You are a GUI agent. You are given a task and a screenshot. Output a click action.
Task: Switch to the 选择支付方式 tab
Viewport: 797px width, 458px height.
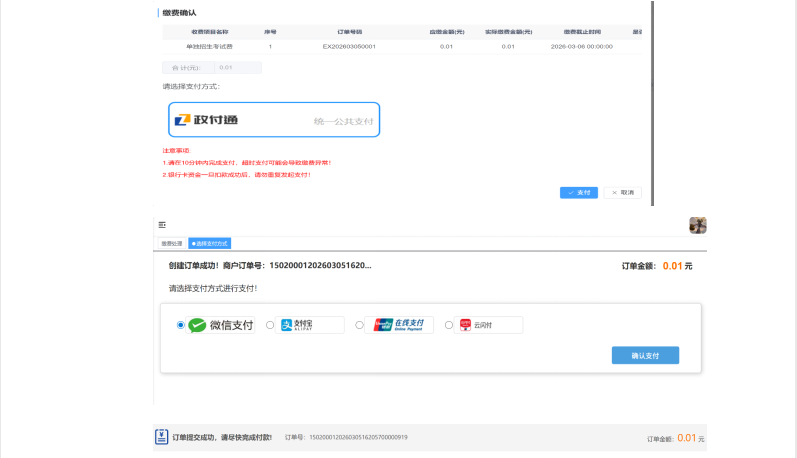coord(210,243)
